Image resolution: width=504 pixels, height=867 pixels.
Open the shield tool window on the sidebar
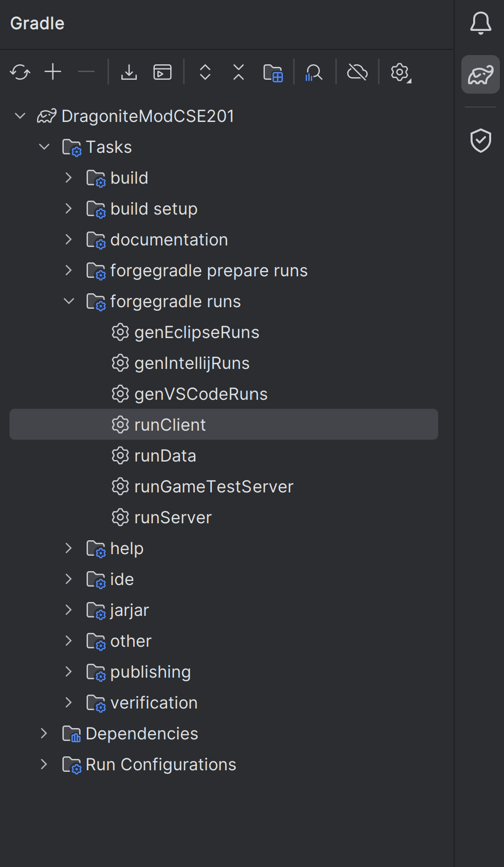[481, 140]
